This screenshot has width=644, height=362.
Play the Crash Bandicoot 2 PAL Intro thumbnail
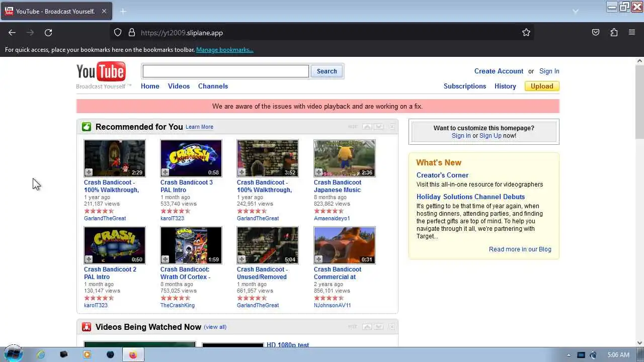[115, 245]
